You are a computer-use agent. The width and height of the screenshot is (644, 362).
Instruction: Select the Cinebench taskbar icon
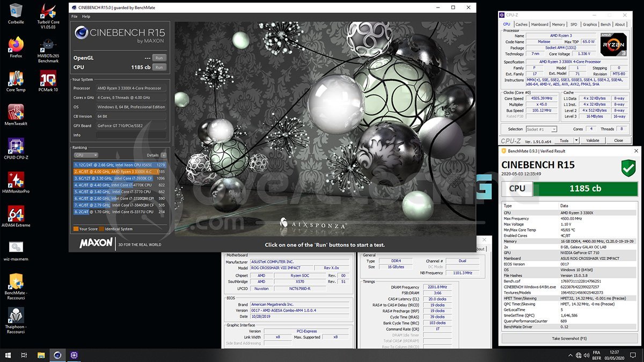click(x=57, y=355)
